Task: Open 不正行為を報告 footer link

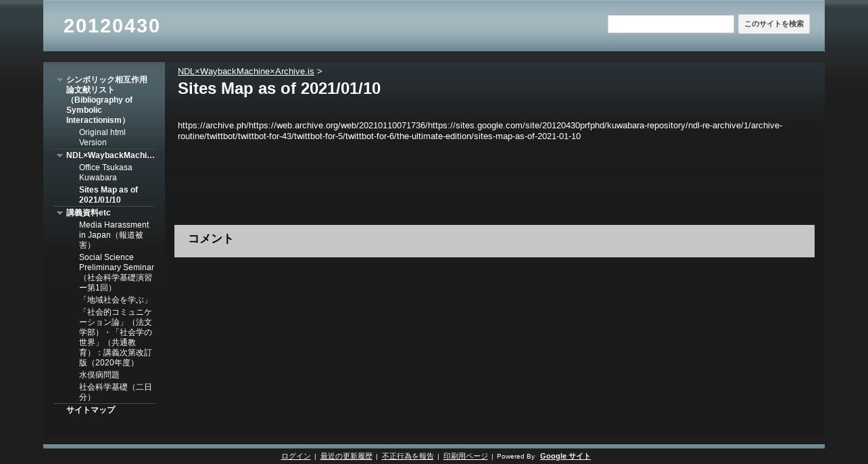Action: pyautogui.click(x=408, y=457)
